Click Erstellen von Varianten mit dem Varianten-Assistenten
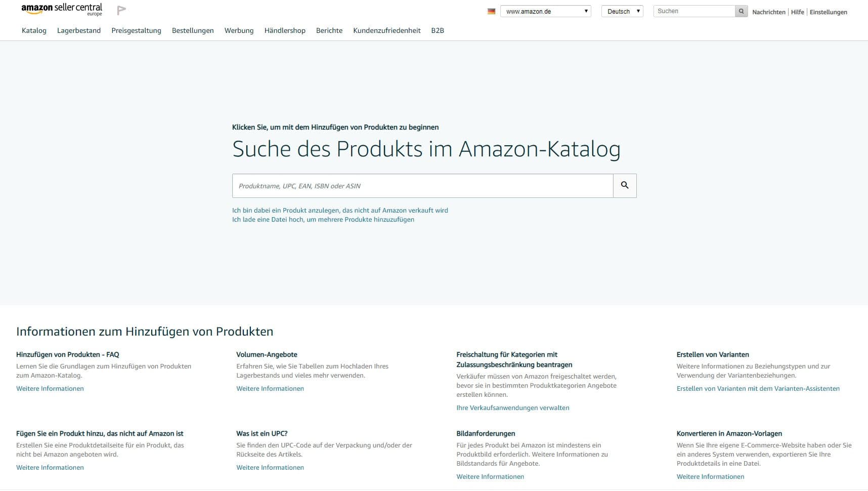 (x=758, y=388)
